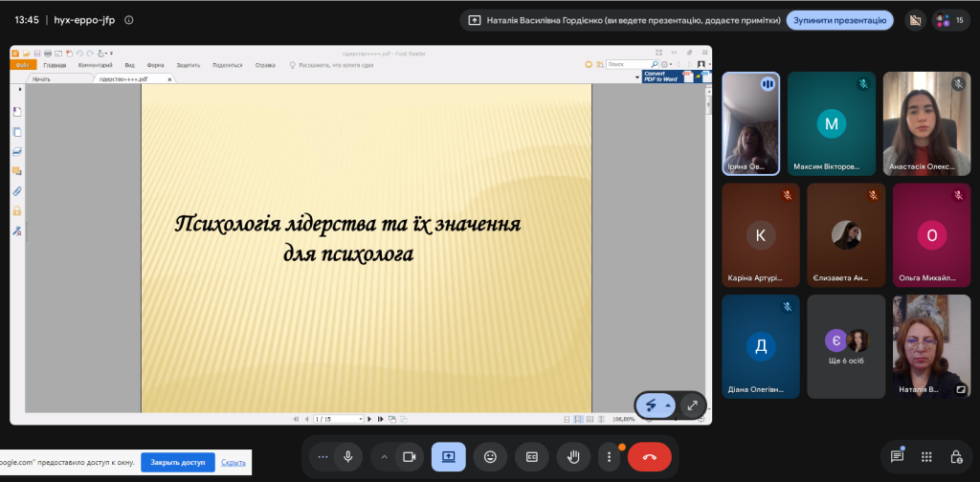Screen dimensions: 980x482
Task: Open the Файл menu in Foxit Reader
Action: 23,65
